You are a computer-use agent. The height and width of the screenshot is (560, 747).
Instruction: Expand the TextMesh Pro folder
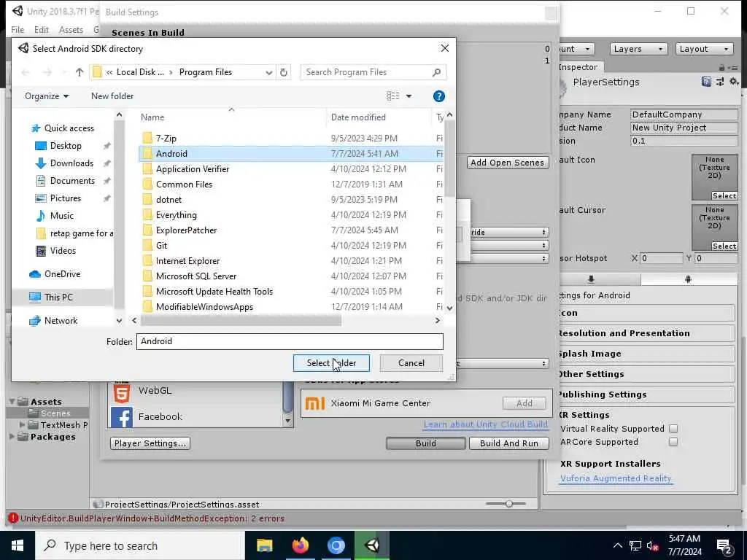pos(22,425)
